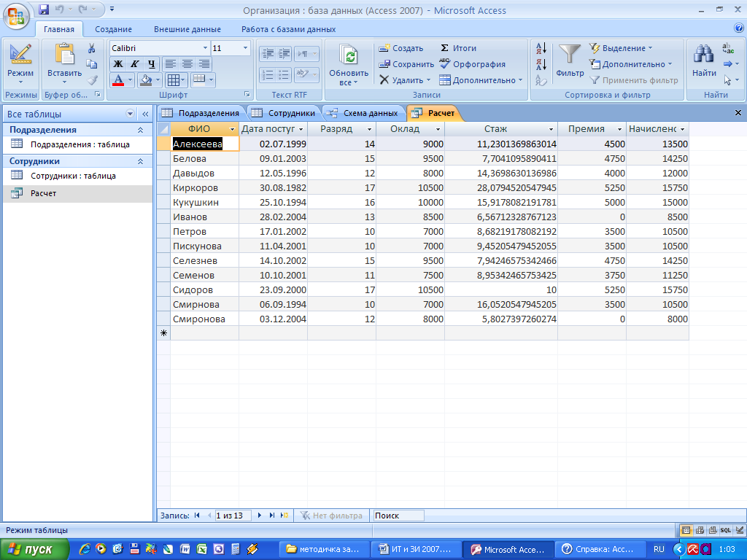Image resolution: width=747 pixels, height=560 pixels.
Task: Switch to Design view in status bar
Action: pos(739,530)
